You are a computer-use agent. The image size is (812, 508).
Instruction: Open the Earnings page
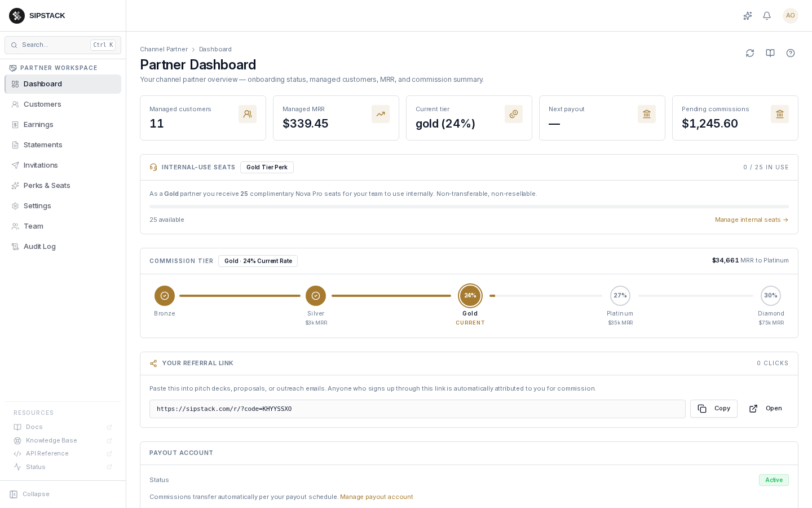point(63,125)
